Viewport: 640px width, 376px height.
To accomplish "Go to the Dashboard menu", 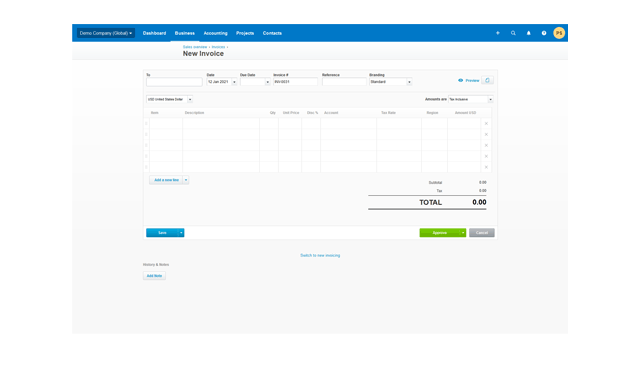I will pos(154,33).
